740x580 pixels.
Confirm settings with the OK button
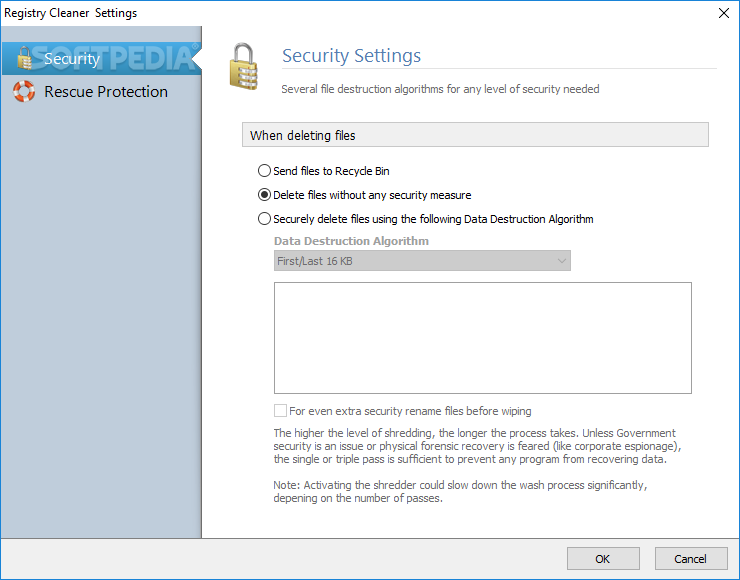click(x=603, y=559)
